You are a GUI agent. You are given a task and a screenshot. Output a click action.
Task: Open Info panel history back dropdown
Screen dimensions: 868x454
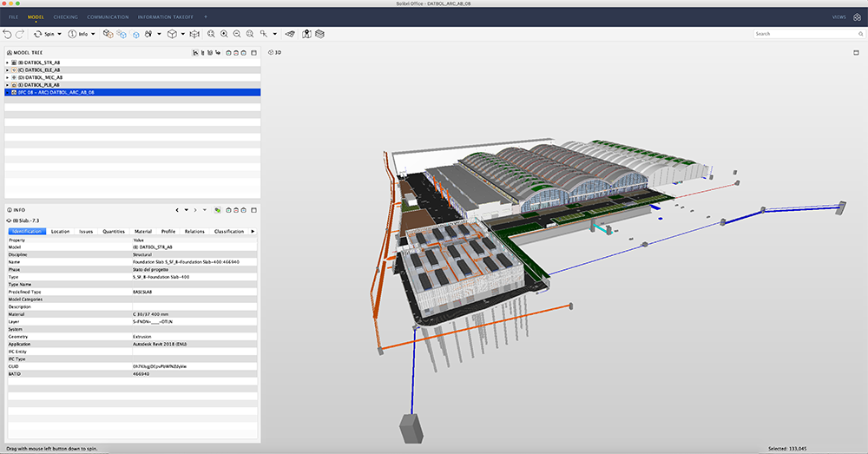click(187, 210)
